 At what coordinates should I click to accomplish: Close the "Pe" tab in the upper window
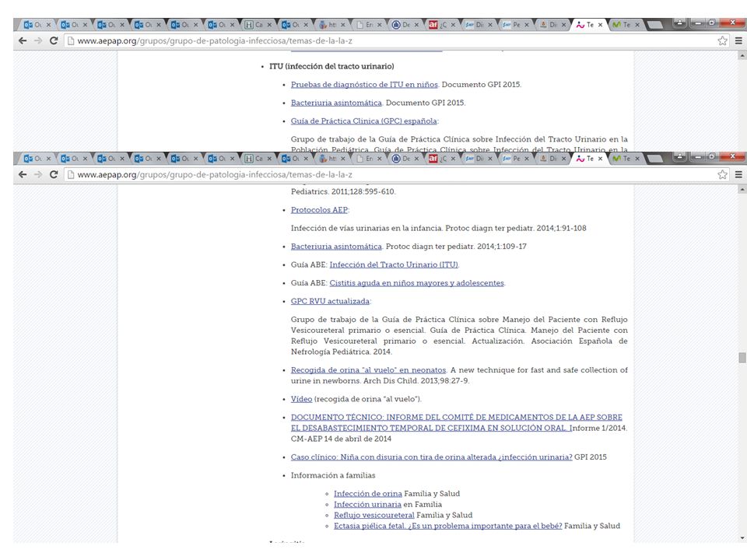527,25
